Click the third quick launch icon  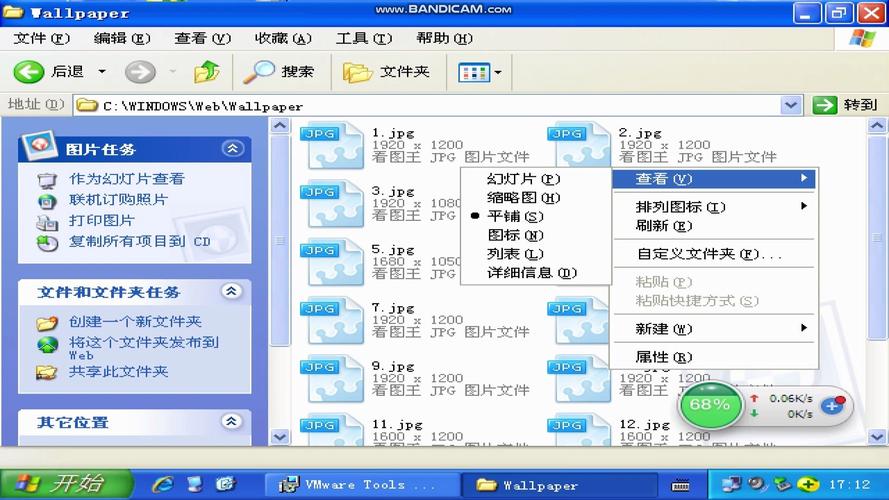(x=226, y=484)
